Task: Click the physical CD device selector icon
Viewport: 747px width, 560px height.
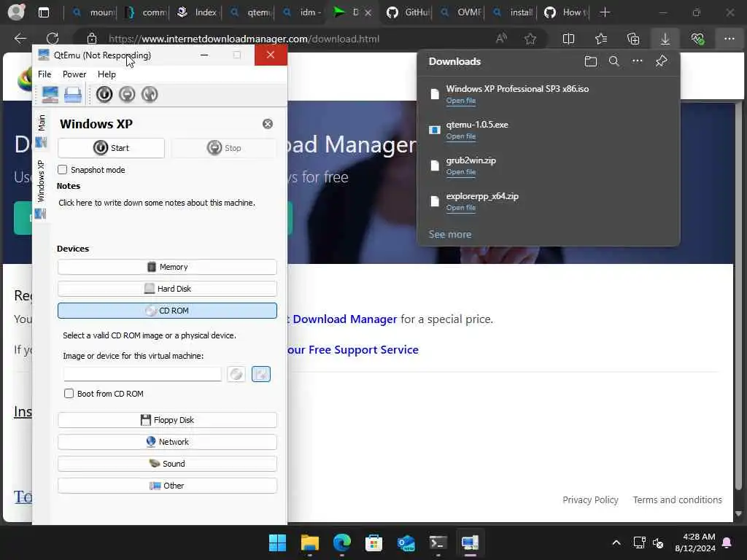Action: click(236, 374)
